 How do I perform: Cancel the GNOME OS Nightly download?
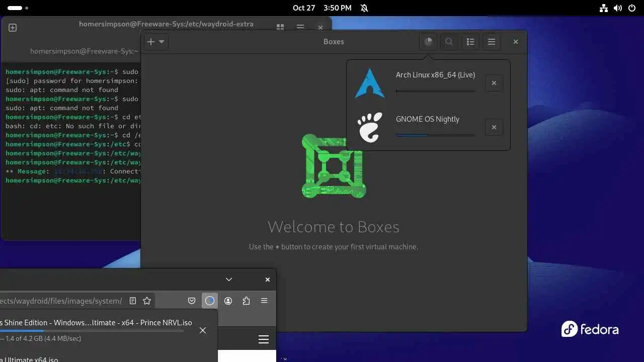click(x=494, y=127)
